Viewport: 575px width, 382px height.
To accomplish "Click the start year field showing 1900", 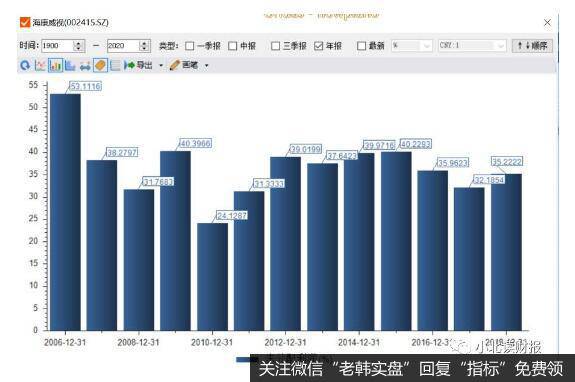I will [57, 46].
